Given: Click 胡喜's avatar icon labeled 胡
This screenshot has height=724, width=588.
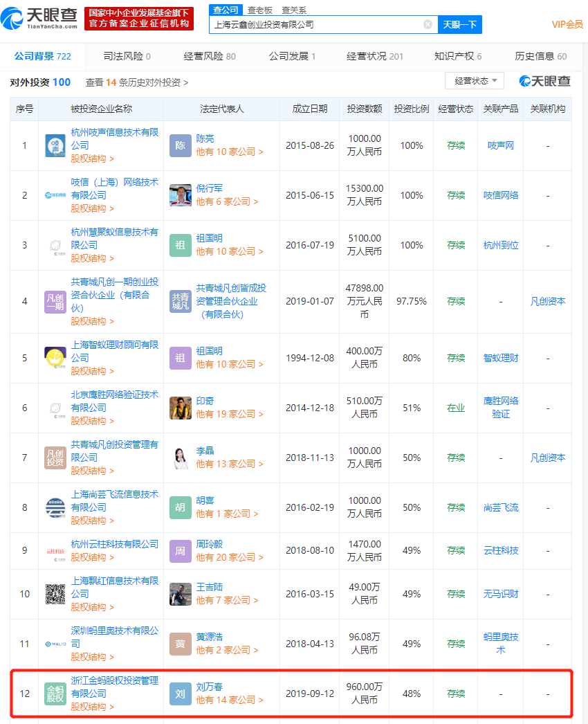Looking at the screenshot, I should pos(181,507).
